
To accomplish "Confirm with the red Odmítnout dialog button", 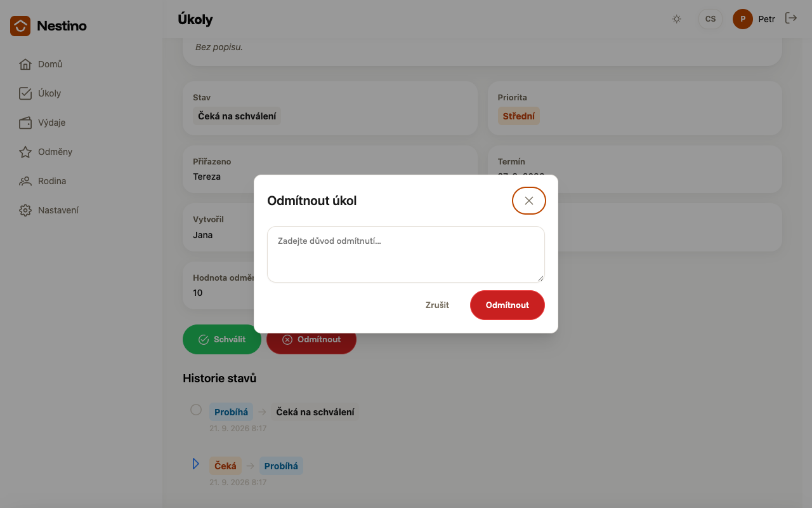I will [x=507, y=305].
